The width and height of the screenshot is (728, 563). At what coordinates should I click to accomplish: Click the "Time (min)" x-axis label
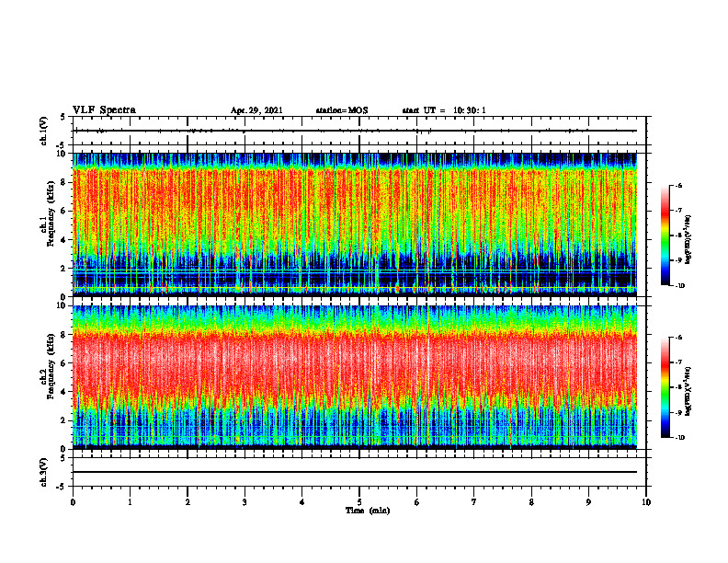coord(368,511)
